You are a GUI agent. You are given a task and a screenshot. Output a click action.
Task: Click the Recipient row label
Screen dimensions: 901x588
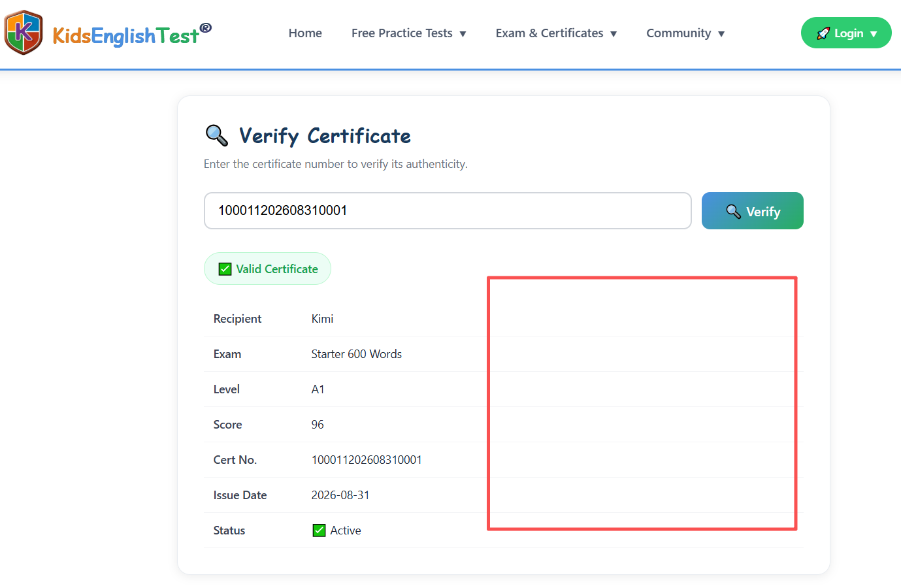(237, 319)
